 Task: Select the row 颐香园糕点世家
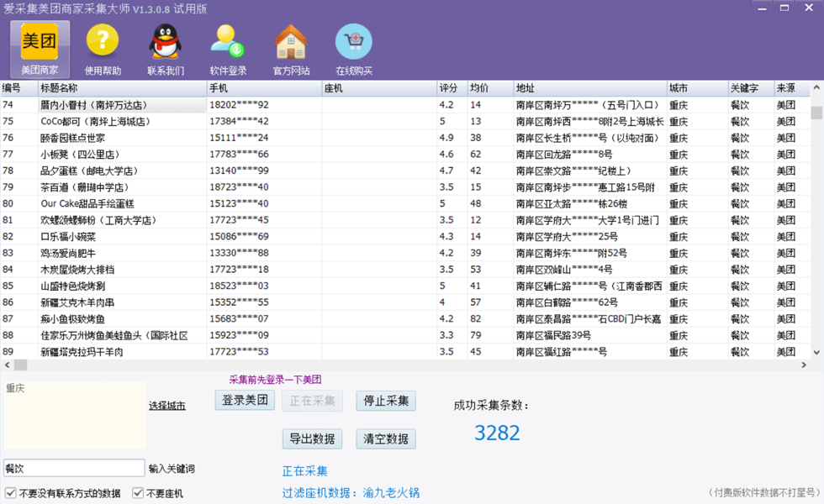404,138
